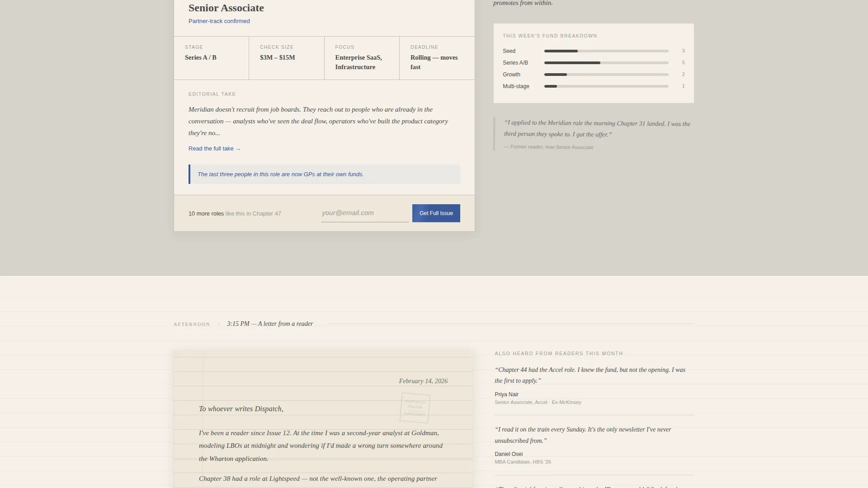The image size is (868, 488).
Task: Click the train every Sunday quote
Action: pyautogui.click(x=583, y=435)
